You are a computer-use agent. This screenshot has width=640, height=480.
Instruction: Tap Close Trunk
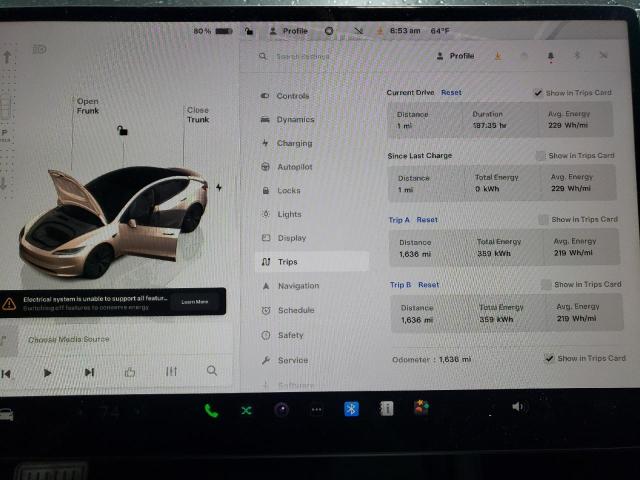pyautogui.click(x=198, y=115)
